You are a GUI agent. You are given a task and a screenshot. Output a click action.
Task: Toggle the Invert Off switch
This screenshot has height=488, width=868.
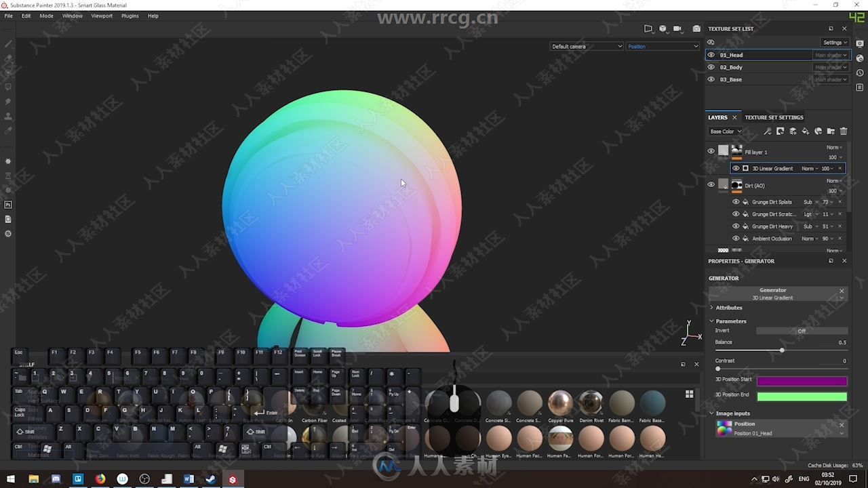[802, 331]
